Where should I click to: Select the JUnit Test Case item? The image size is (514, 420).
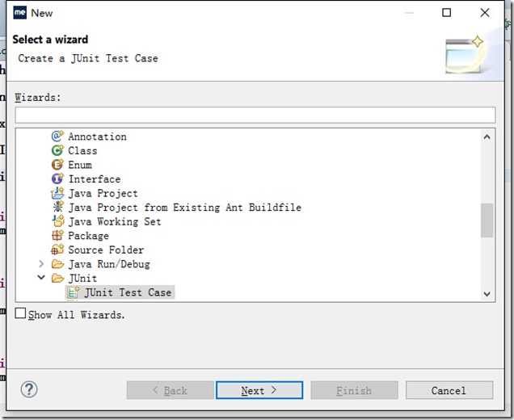coord(120,292)
